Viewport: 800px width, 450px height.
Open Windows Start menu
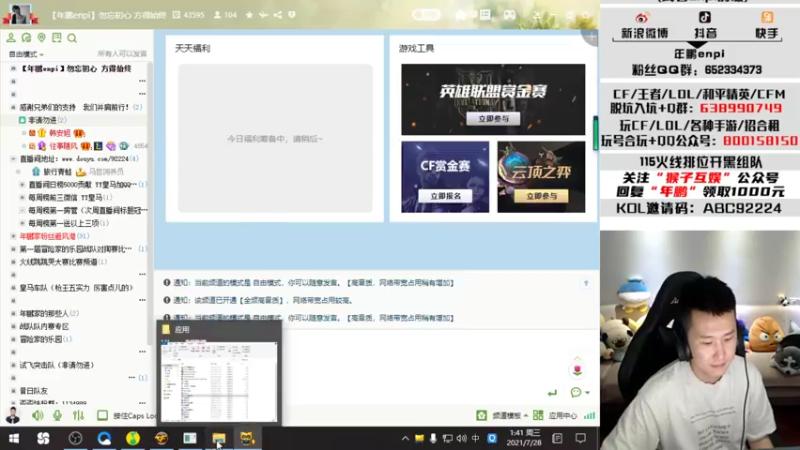pos(14,438)
